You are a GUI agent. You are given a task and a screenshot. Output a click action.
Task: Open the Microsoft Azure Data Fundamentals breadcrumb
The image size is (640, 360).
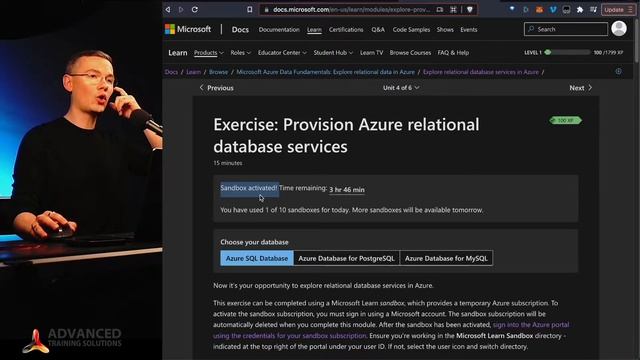tap(325, 72)
